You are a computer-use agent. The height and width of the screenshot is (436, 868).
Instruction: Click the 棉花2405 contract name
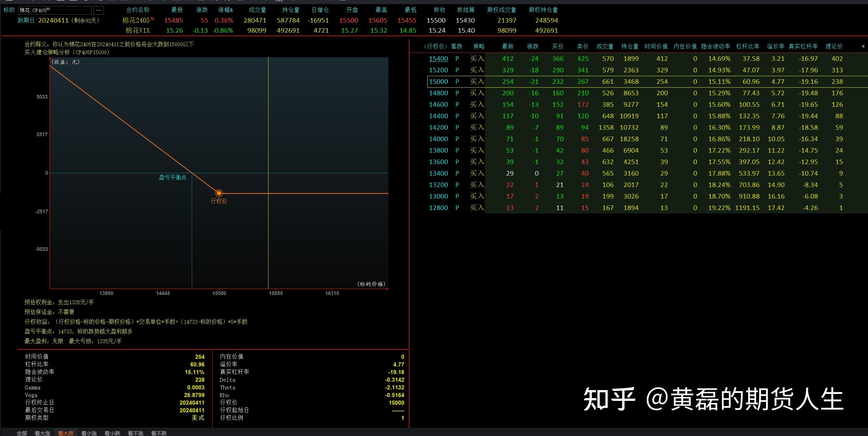[138, 20]
